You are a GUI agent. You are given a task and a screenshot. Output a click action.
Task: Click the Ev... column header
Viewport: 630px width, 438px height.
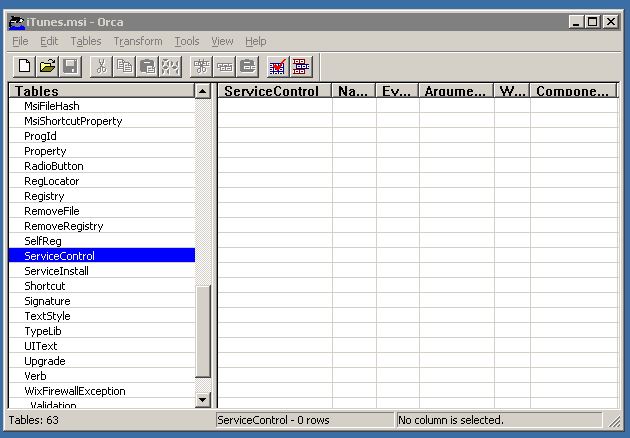[397, 91]
